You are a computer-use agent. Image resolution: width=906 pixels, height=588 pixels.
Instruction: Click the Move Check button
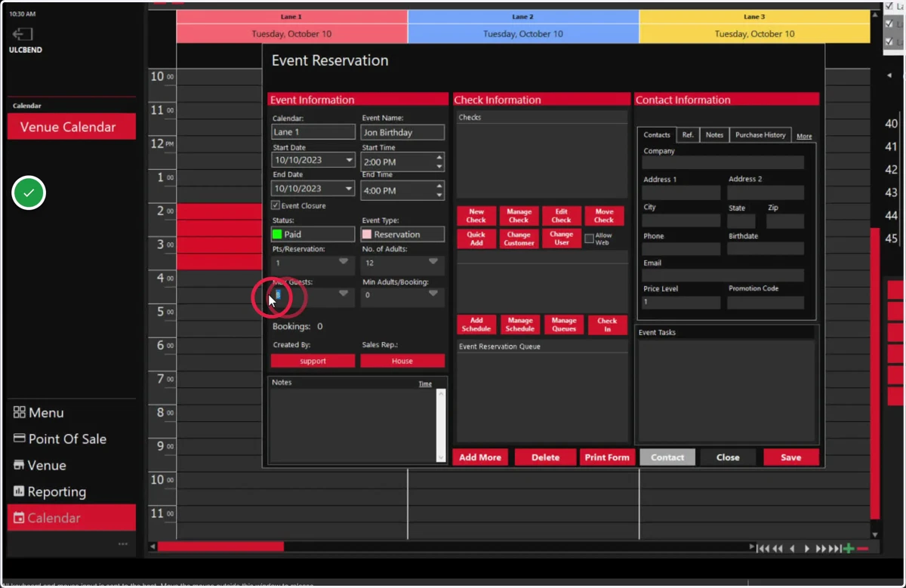[x=604, y=216]
